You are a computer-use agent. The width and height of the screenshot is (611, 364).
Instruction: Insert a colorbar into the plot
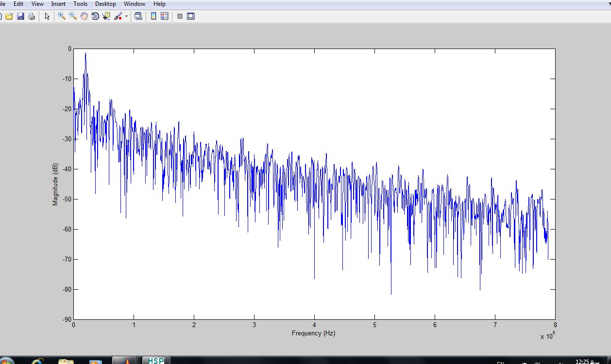153,16
